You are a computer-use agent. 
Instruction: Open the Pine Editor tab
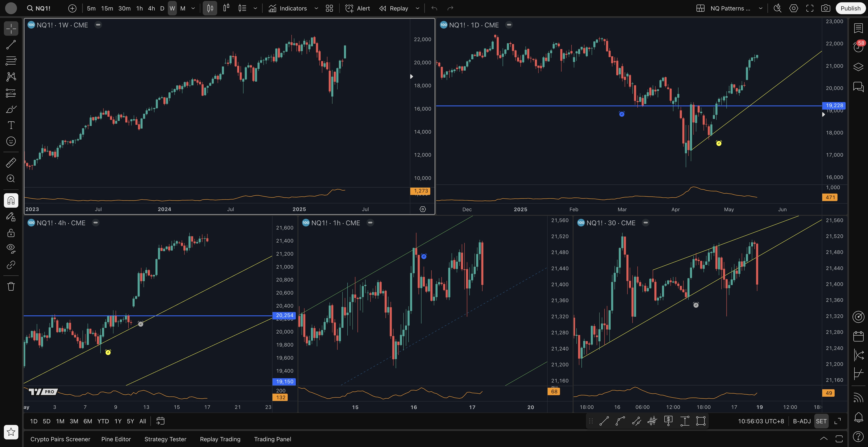(x=116, y=439)
